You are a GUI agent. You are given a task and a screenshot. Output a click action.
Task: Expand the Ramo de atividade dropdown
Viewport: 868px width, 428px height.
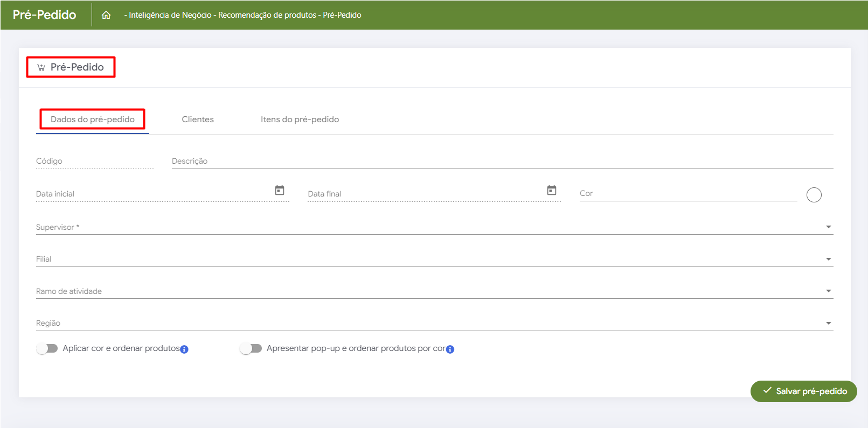828,291
